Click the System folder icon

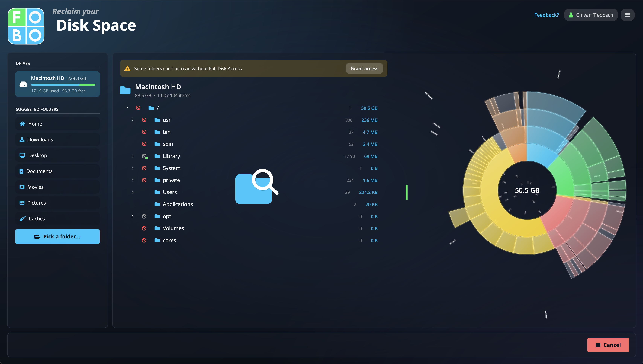tap(157, 168)
